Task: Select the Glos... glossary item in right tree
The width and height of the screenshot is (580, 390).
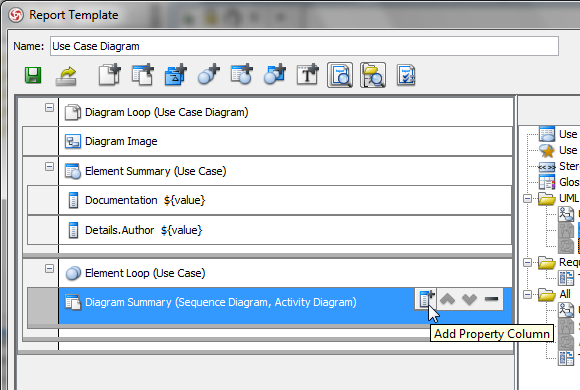Action: pos(559,182)
